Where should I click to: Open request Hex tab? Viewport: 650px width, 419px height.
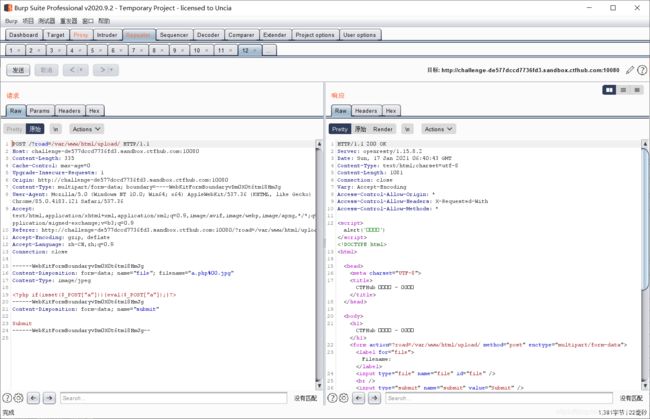click(x=95, y=111)
